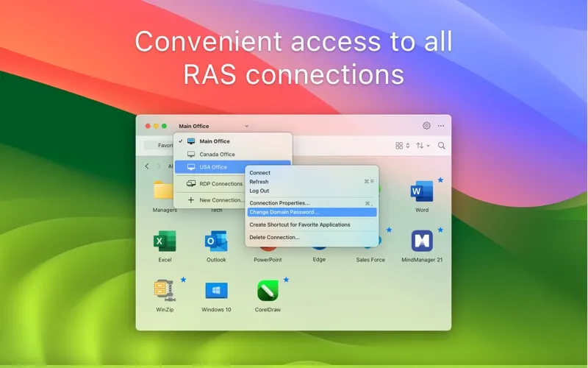The image size is (588, 368).
Task: Click the PowerPoint label
Action: (x=268, y=260)
